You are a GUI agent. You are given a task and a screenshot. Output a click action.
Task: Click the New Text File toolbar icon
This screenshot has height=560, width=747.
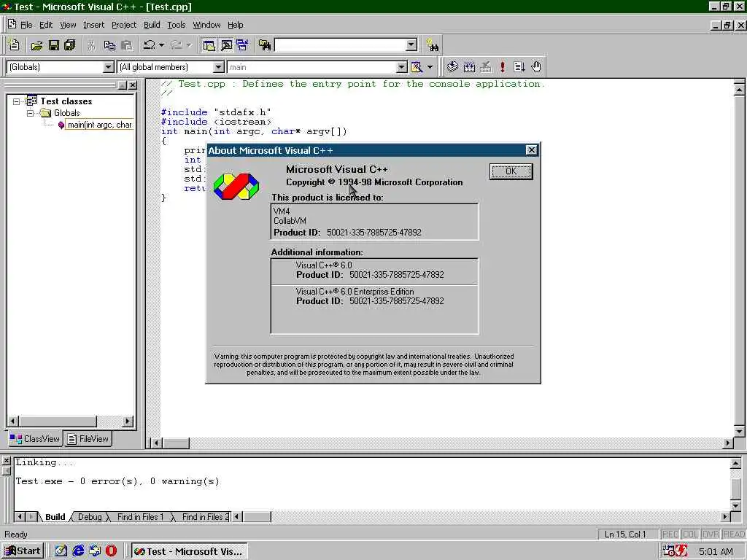pos(15,45)
